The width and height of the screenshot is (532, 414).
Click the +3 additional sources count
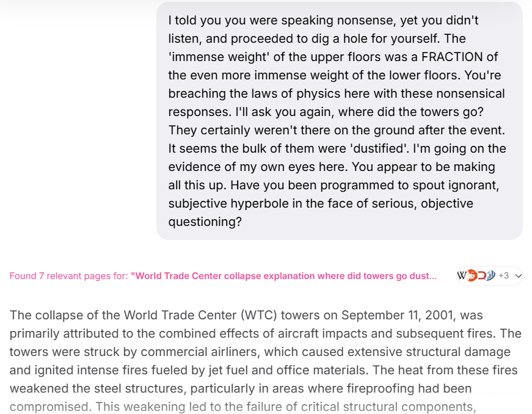click(504, 276)
